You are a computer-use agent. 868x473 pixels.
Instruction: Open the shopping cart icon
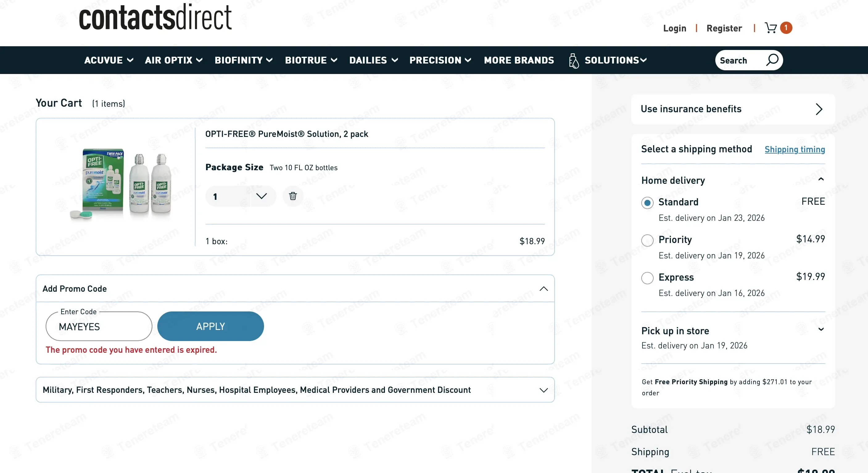771,28
